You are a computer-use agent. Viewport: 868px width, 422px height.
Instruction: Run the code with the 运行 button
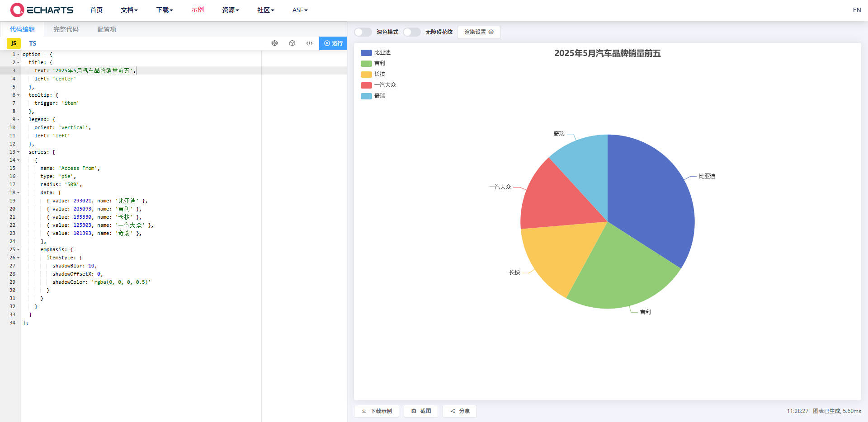click(333, 43)
